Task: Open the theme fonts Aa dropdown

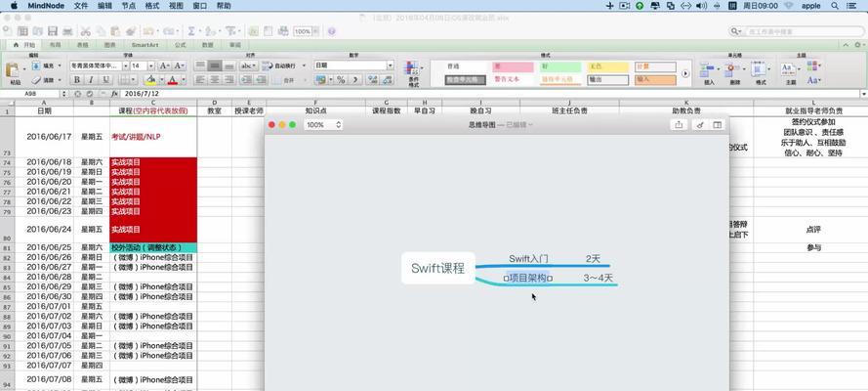Action: tap(813, 80)
